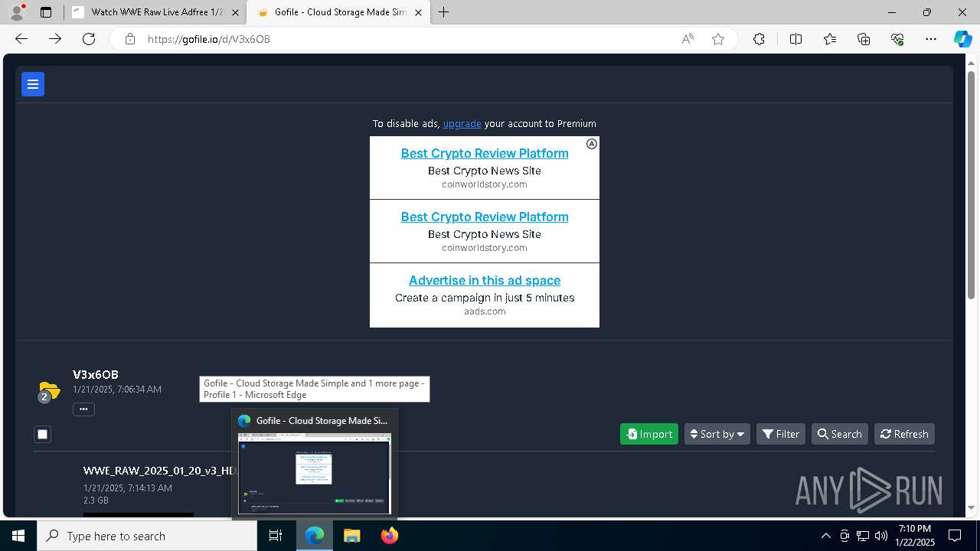Open Edge Settings and more menu
This screenshot has width=980, height=551.
coord(931,39)
